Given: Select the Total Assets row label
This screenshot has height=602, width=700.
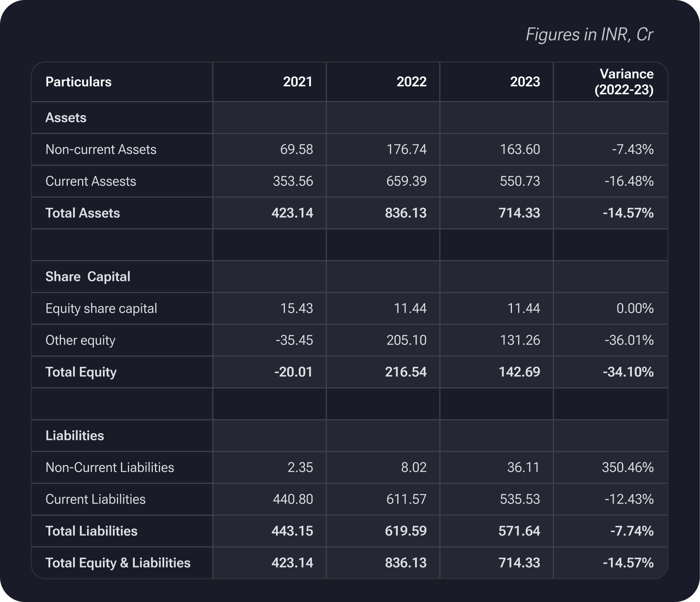Looking at the screenshot, I should (x=82, y=213).
